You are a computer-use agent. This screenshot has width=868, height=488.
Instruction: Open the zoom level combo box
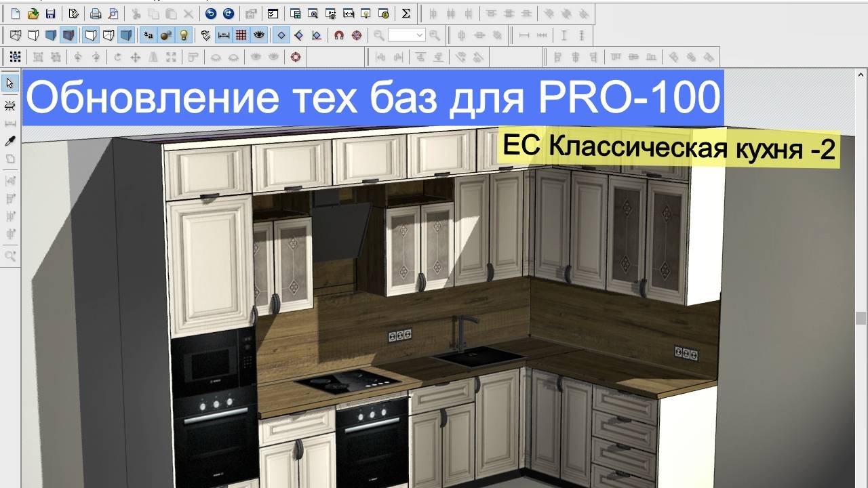(x=406, y=35)
